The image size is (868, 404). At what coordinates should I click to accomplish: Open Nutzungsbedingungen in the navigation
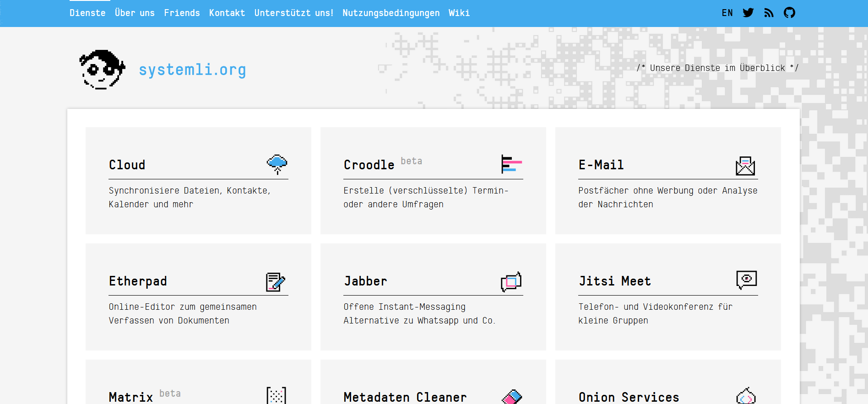click(391, 13)
